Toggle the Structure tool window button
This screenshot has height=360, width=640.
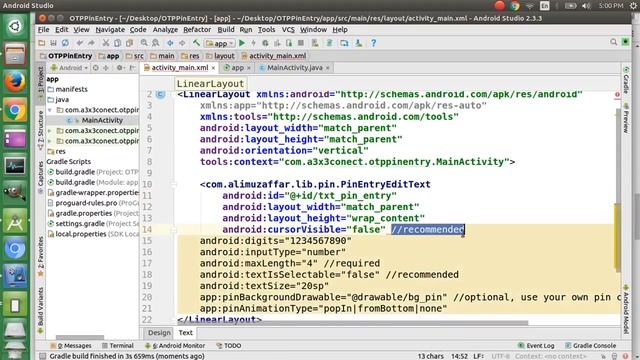(40, 131)
